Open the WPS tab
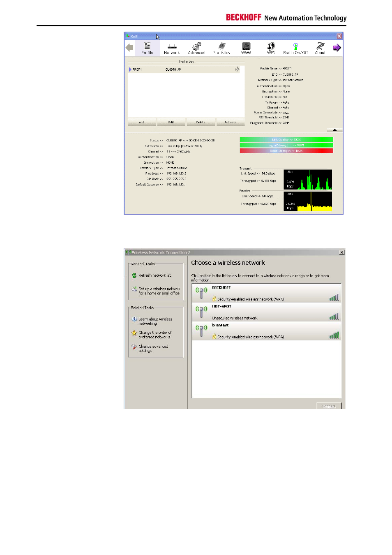Screen dimensions: 392x555 [271, 48]
